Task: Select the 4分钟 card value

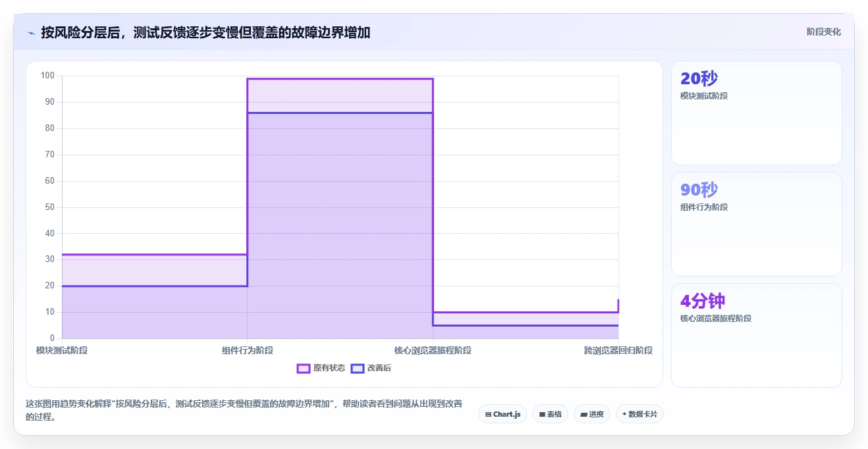Action: pyautogui.click(x=703, y=302)
